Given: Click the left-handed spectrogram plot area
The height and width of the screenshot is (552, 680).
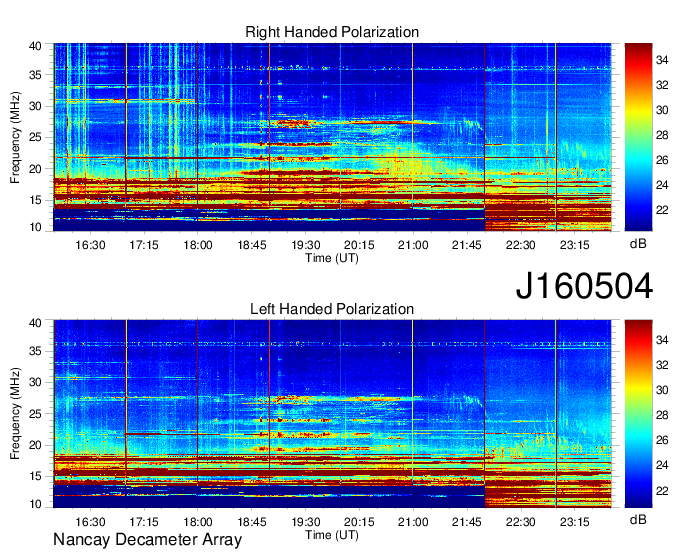Looking at the screenshot, I should (x=332, y=414).
